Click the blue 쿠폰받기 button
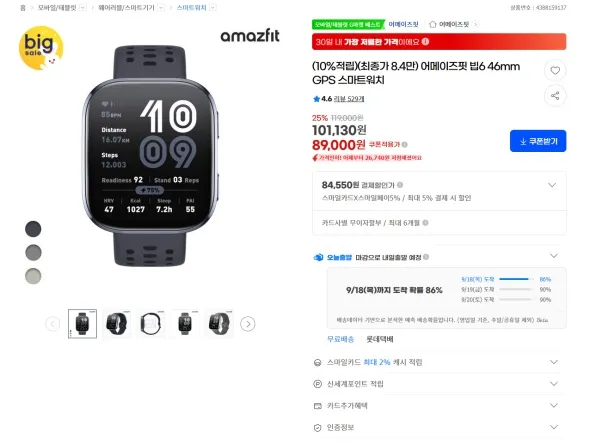590x442 pixels. pos(538,141)
